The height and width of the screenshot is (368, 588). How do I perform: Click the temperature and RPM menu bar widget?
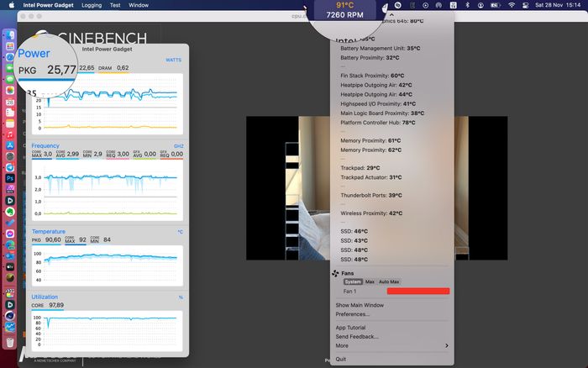click(344, 10)
